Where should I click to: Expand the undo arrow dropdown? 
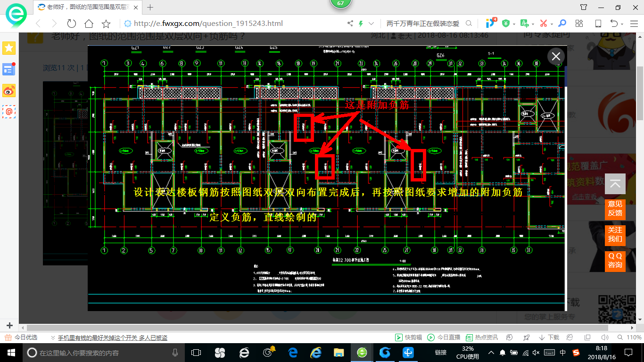(622, 24)
